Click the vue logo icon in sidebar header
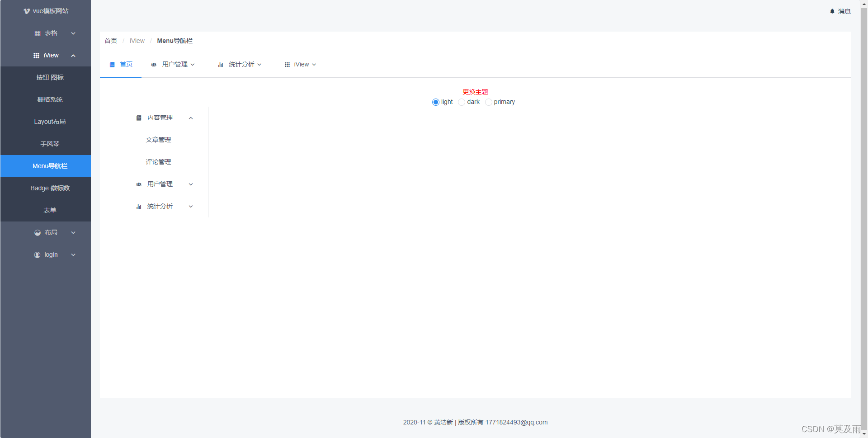868x438 pixels. (x=27, y=11)
